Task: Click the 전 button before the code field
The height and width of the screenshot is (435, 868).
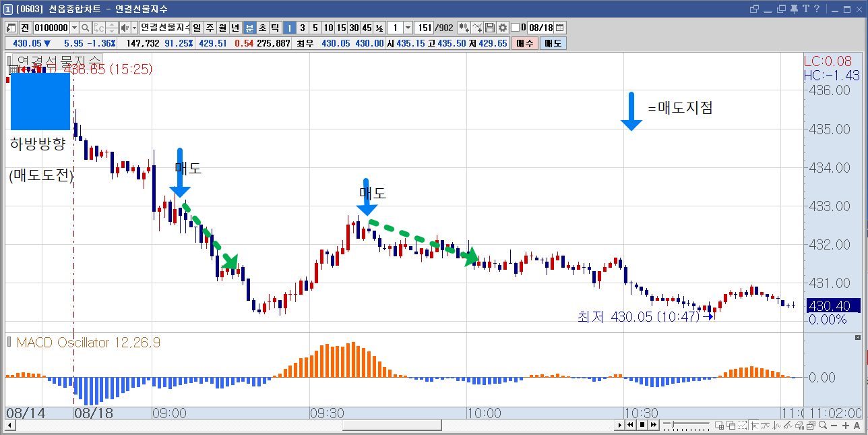Action: coord(25,28)
